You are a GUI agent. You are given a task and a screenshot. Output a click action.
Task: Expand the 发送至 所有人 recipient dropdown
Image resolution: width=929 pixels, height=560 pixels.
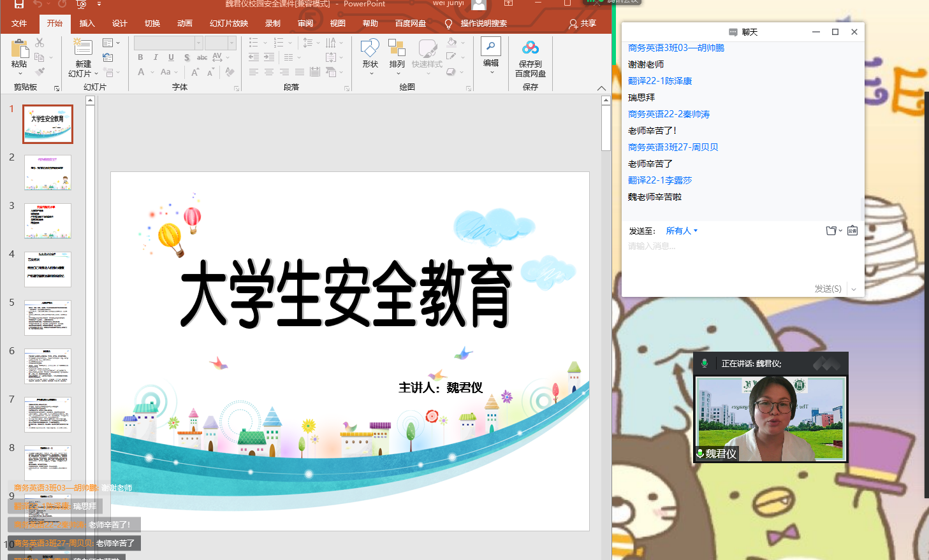[682, 231]
